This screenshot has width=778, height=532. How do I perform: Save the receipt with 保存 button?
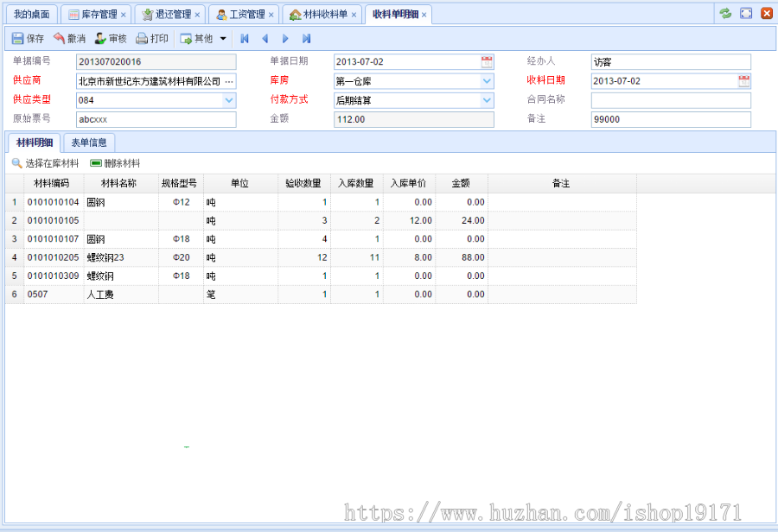click(x=28, y=39)
